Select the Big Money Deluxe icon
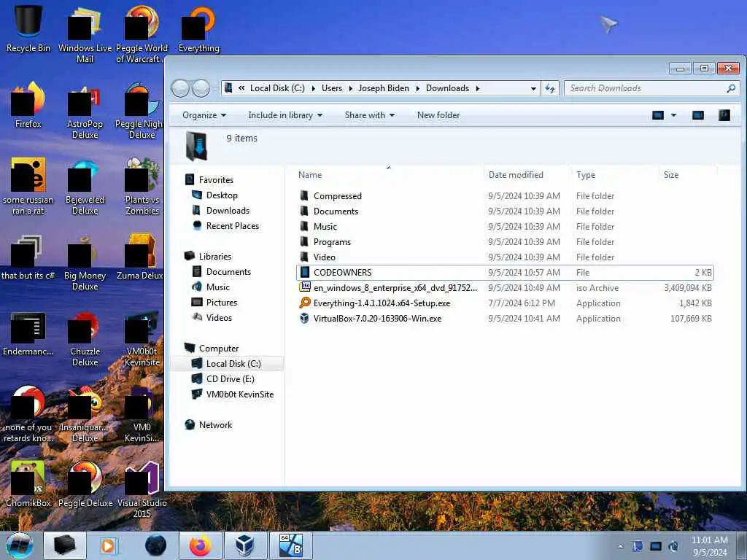Image resolution: width=747 pixels, height=560 pixels. coord(85,262)
